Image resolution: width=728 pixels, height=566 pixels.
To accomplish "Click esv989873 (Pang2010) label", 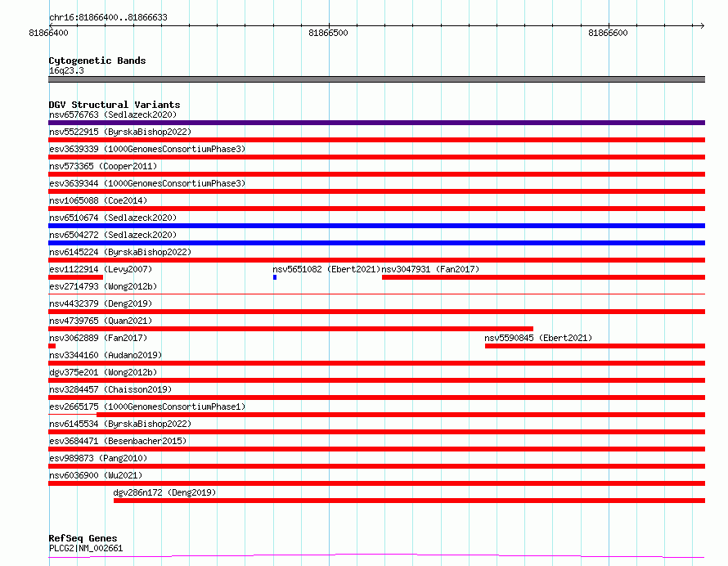I will tap(98, 458).
